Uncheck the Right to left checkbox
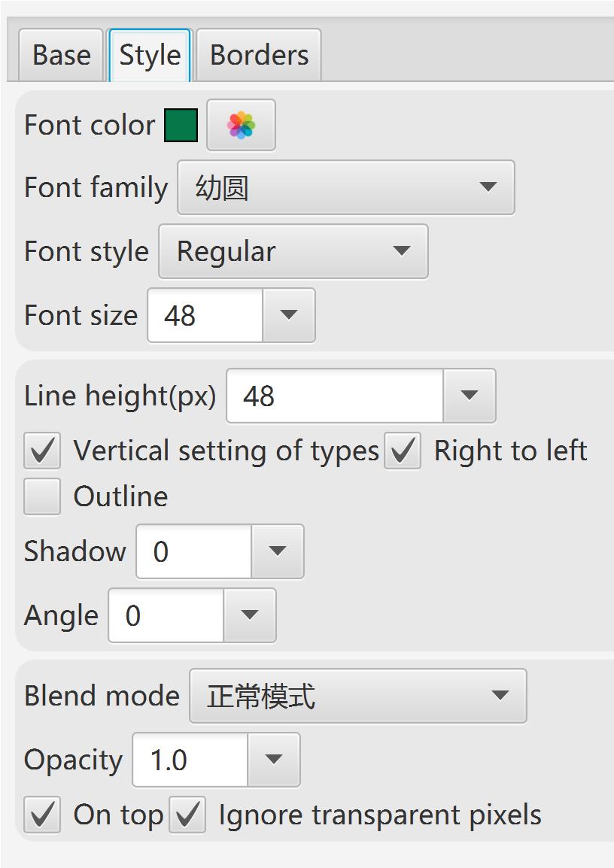 pos(403,451)
